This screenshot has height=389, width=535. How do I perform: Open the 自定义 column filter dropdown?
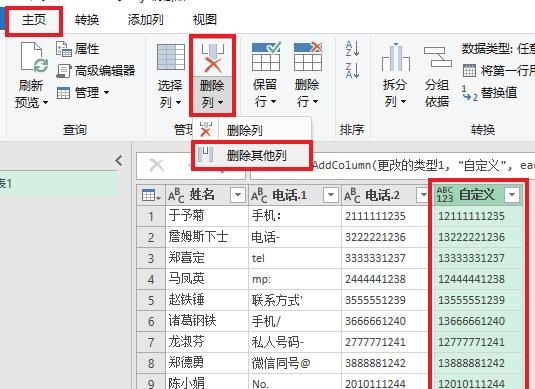point(512,195)
